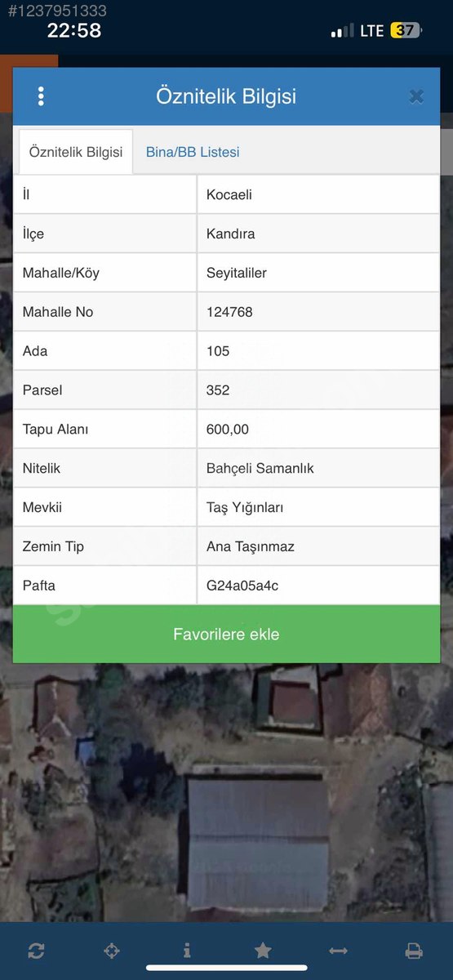Tap the Mahalle No 124768 cell
The width and height of the screenshot is (453, 980).
[318, 312]
